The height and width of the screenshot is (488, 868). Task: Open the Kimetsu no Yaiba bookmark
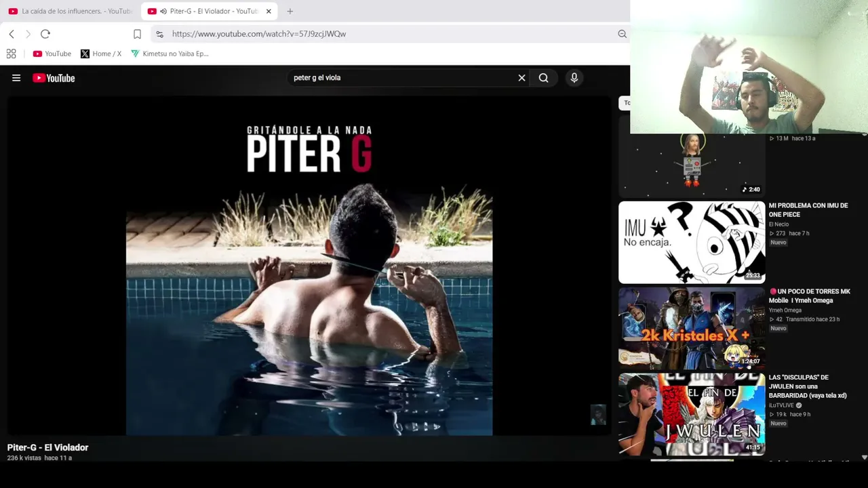tap(170, 54)
